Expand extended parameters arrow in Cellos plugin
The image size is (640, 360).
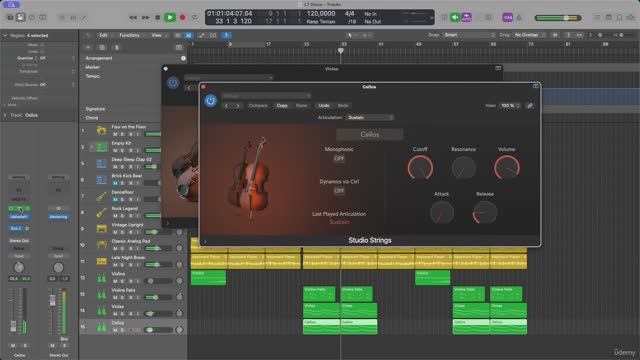click(204, 242)
